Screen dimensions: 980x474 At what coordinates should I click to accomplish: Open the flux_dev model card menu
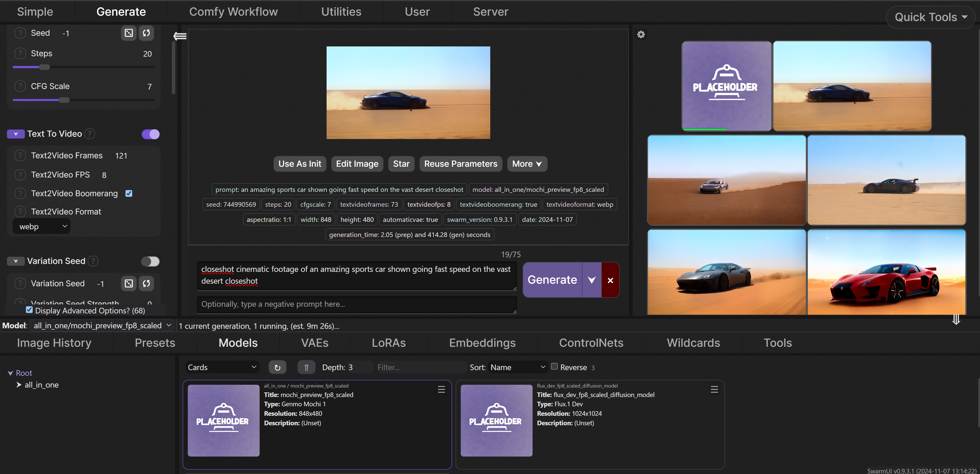[714, 389]
